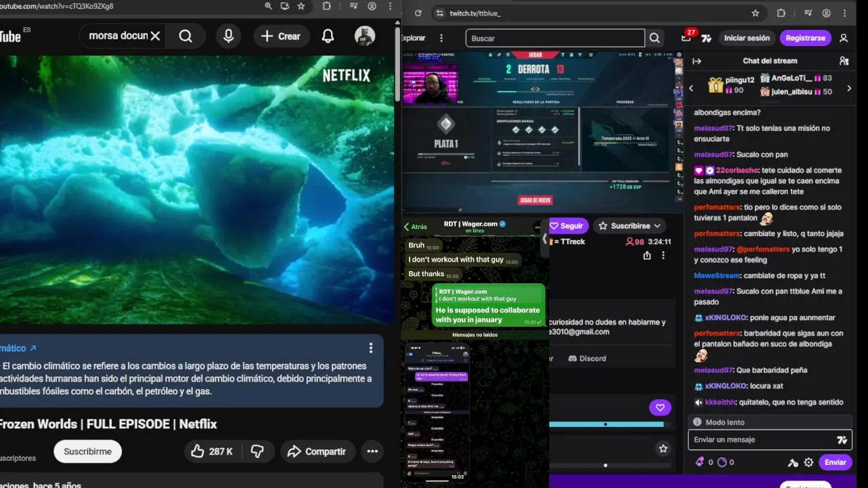
Task: Open chat settings gear
Action: click(808, 462)
